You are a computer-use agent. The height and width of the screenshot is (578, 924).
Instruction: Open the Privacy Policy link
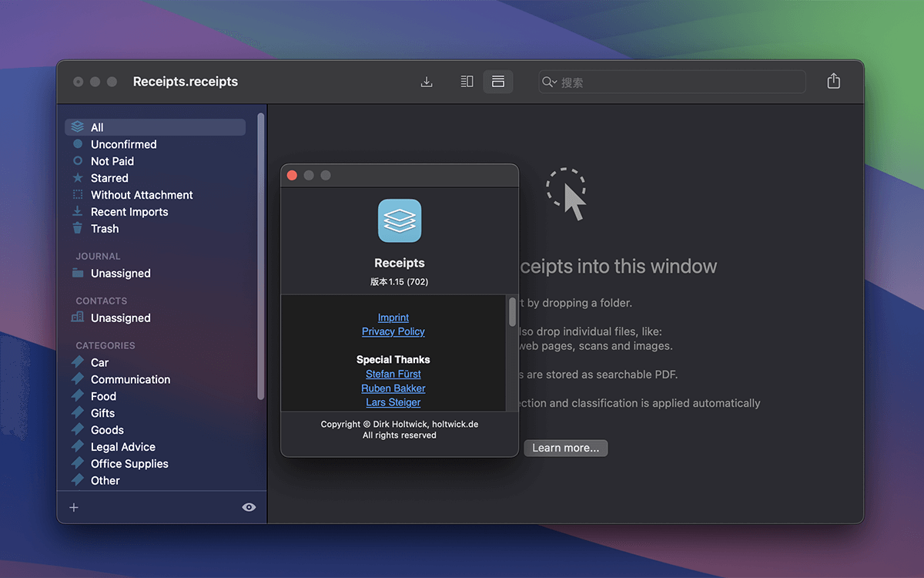(x=393, y=331)
